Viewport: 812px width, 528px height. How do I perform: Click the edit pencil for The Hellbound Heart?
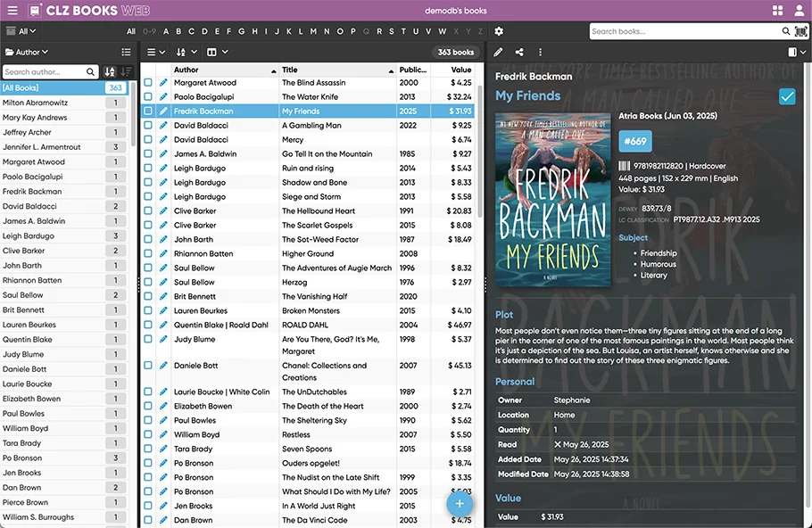(x=163, y=210)
